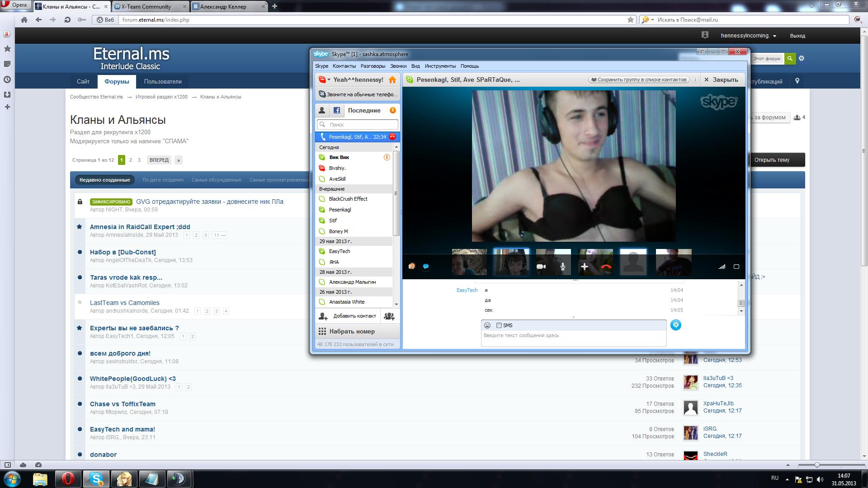Click Добавить контакт button

pyautogui.click(x=348, y=316)
